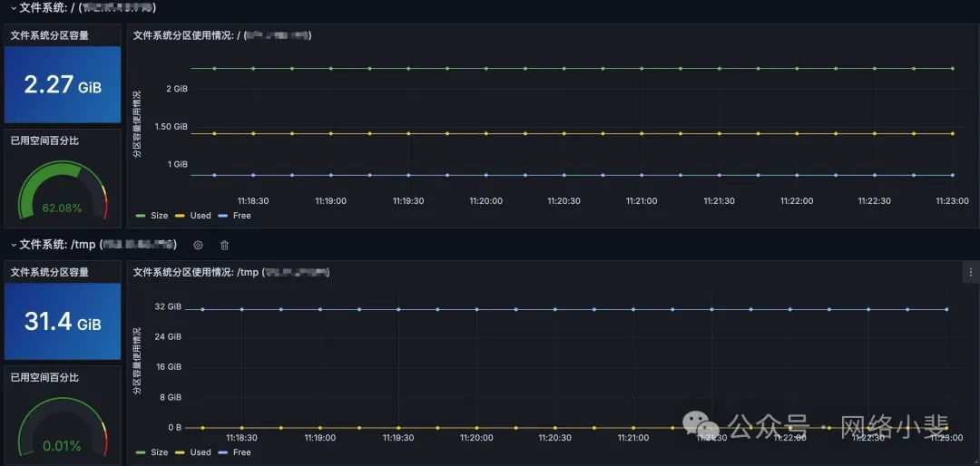Collapse the root filesystem row chevron
Image resolution: width=980 pixels, height=466 pixels.
point(13,7)
